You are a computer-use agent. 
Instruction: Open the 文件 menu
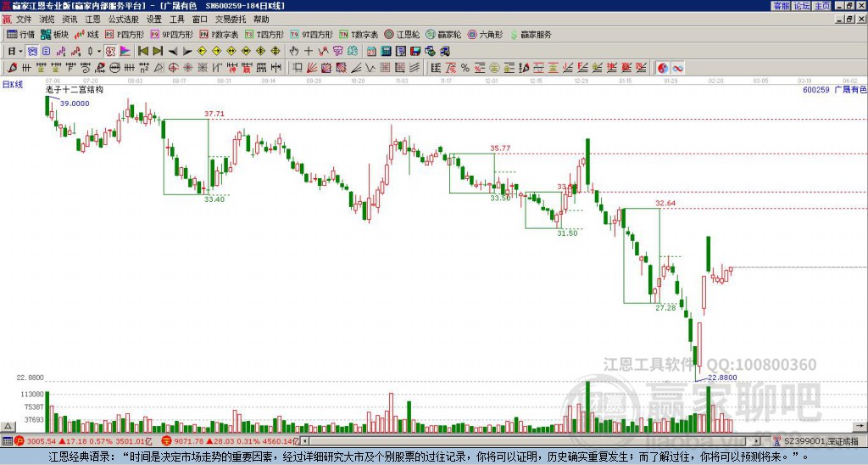point(24,20)
